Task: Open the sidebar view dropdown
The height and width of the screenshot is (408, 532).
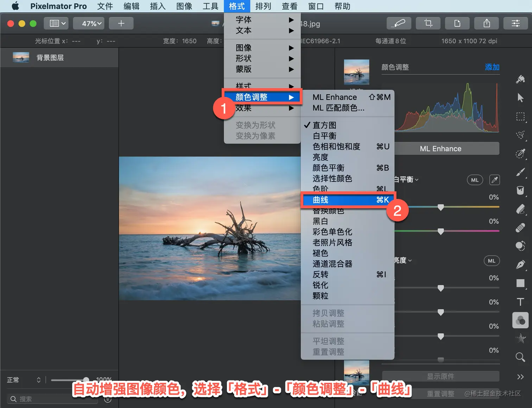Action: tap(56, 23)
